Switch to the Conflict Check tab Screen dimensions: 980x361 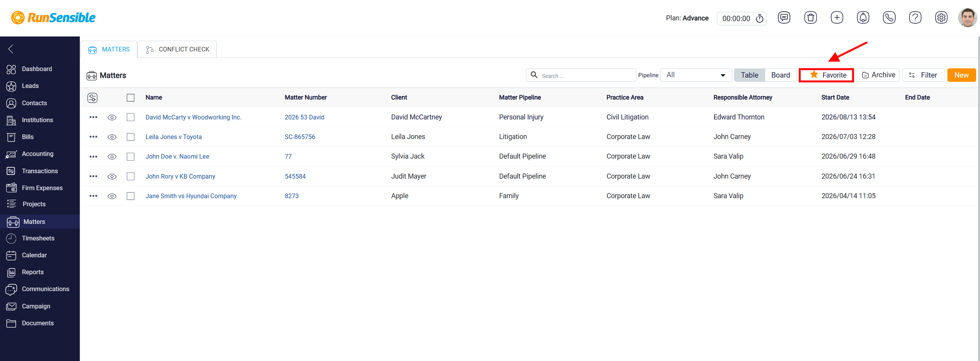(x=177, y=50)
